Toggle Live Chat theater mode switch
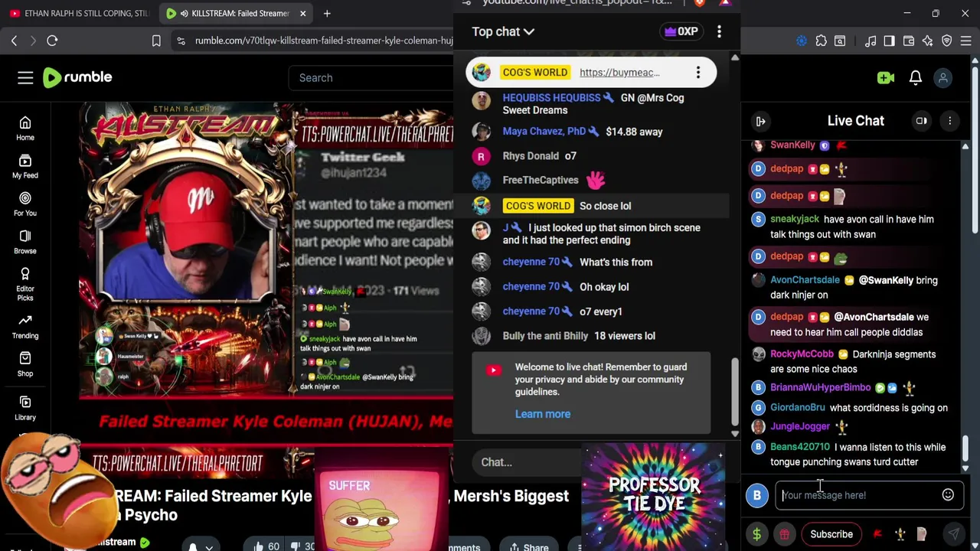The height and width of the screenshot is (551, 980). 922,121
